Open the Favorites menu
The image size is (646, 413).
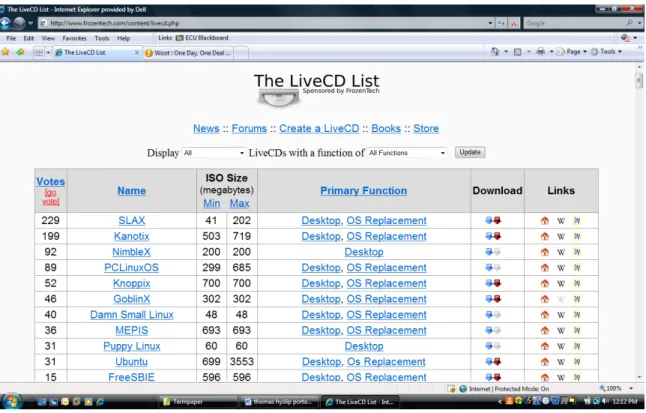tap(75, 38)
